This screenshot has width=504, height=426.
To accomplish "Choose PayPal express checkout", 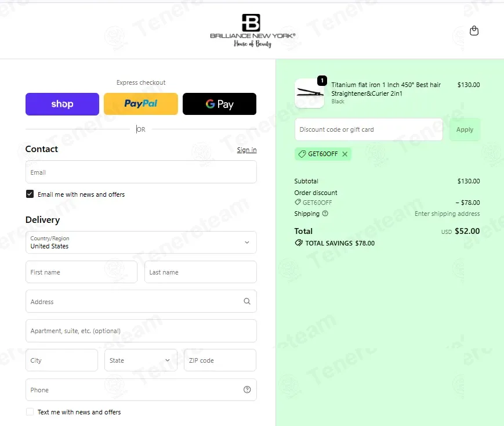I will click(x=141, y=104).
